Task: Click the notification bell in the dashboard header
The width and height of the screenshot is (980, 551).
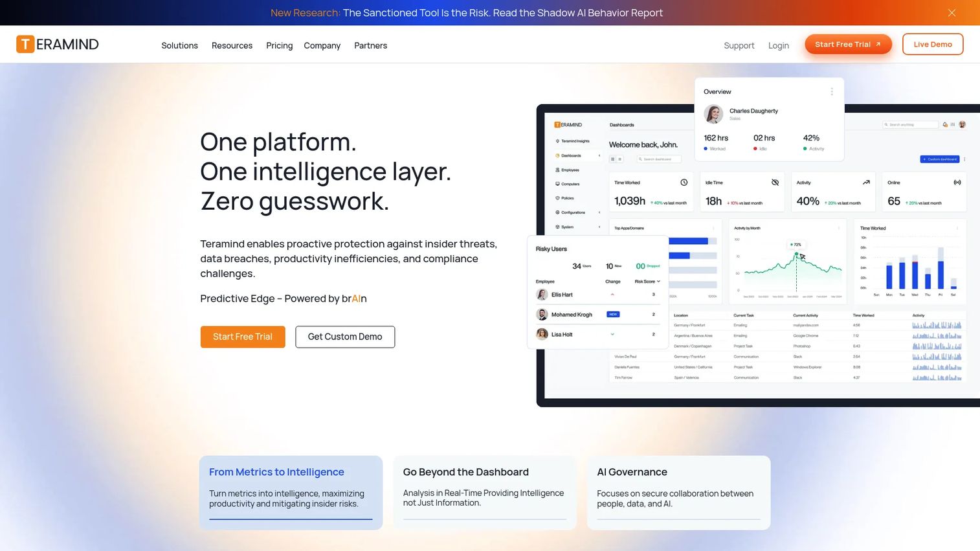Action: pos(945,124)
